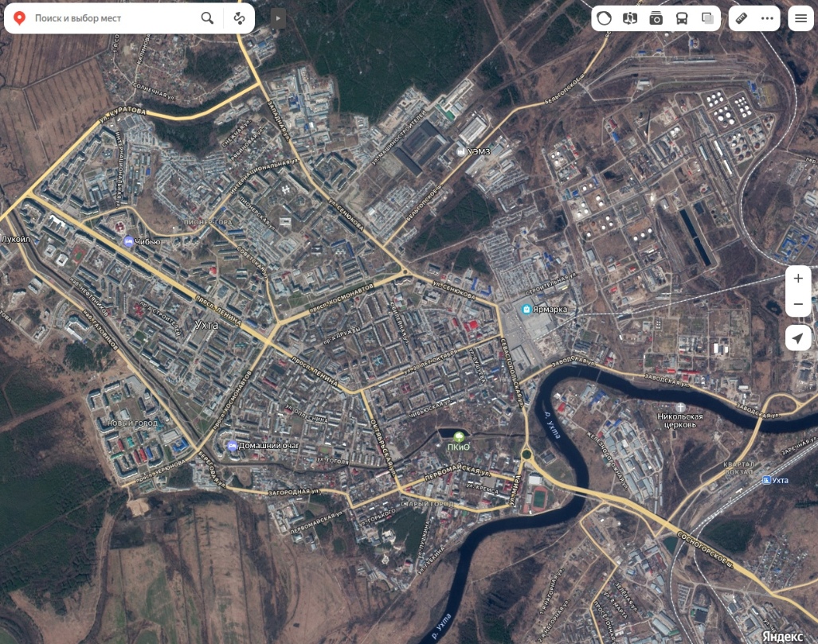
Task: Click the 'Солнечная ул.' street label
Action: (x=154, y=90)
